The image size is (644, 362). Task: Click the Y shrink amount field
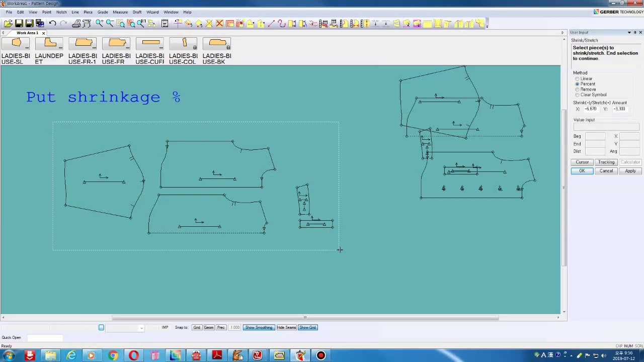619,109
